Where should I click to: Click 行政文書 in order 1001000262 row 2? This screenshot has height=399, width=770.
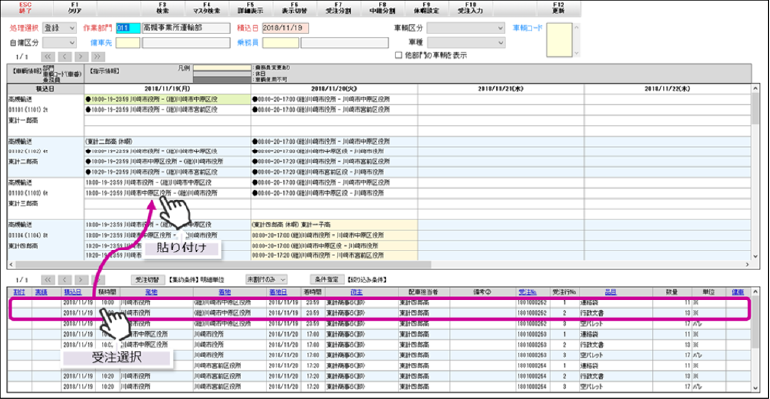tap(592, 313)
